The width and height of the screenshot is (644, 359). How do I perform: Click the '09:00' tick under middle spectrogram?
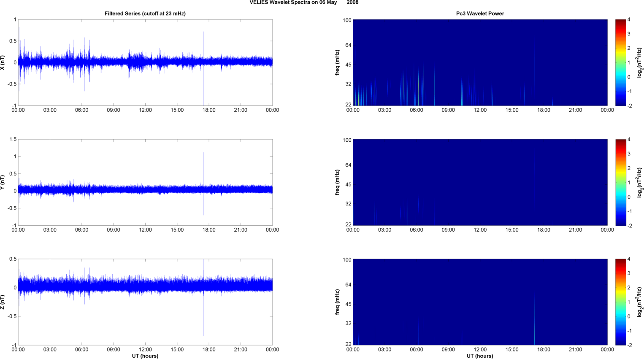point(448,230)
